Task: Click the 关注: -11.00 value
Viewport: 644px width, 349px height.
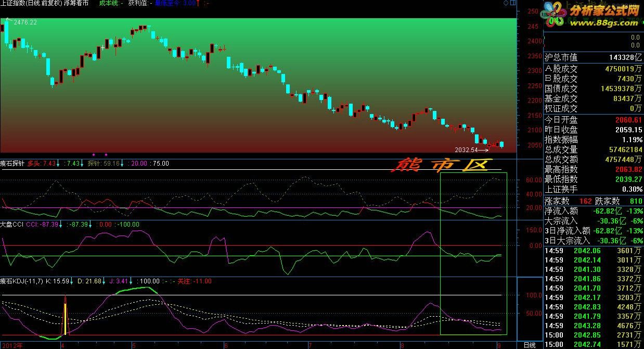Action: click(195, 281)
